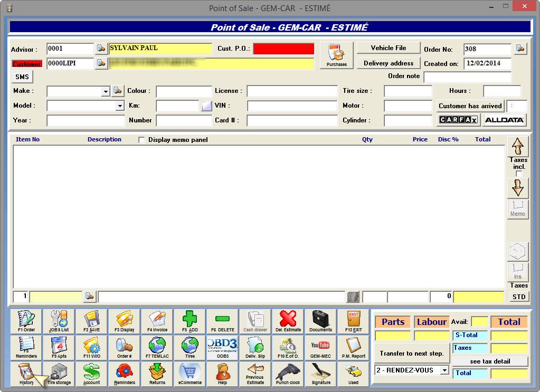Open the F1 Order function

[26, 321]
